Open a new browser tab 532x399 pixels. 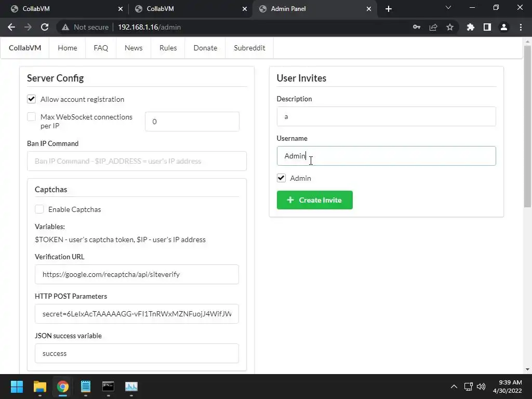389,9
